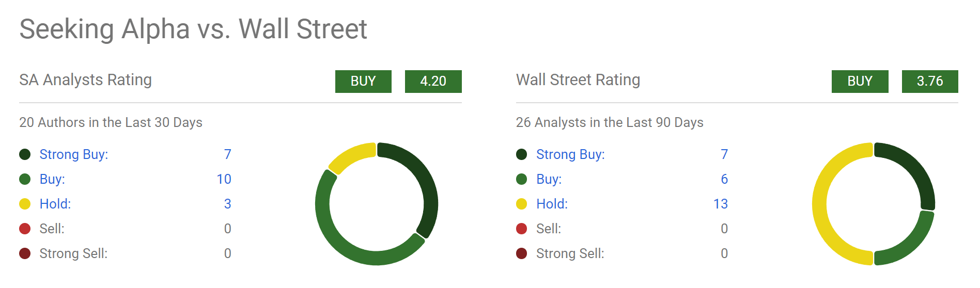Click the yellow Hold segment of the Wall Street donut
The height and width of the screenshot is (288, 980).
click(x=820, y=204)
